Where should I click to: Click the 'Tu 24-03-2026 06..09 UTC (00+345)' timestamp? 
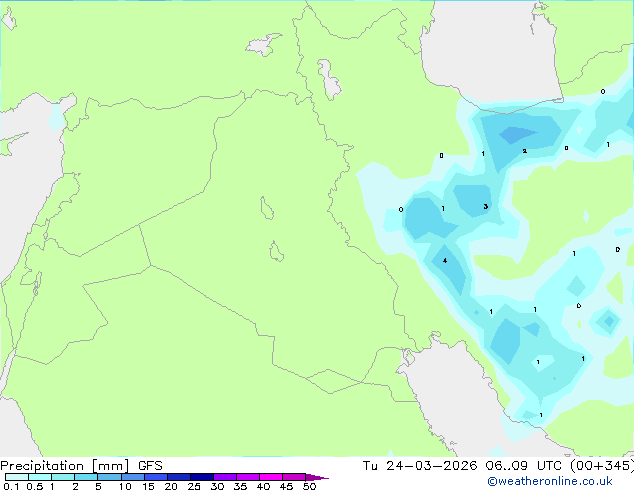498,466
